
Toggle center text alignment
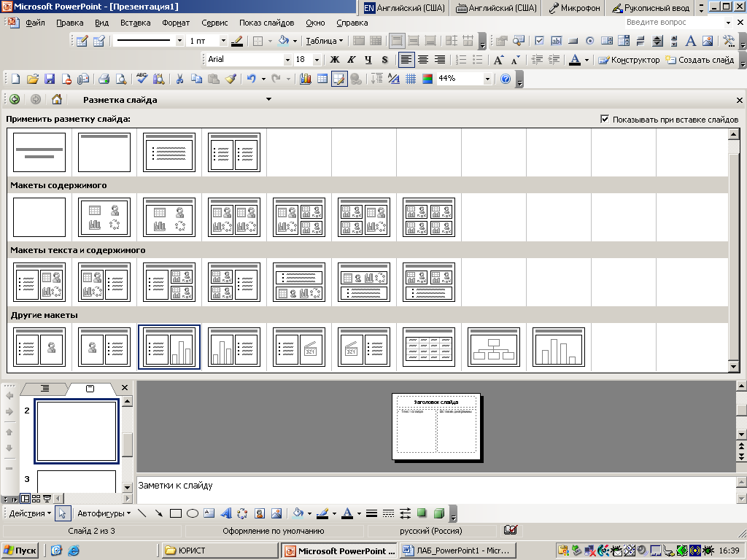coord(423,60)
